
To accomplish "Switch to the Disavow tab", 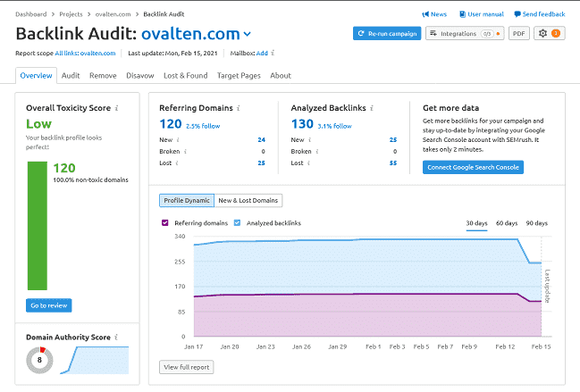I will pyautogui.click(x=139, y=75).
